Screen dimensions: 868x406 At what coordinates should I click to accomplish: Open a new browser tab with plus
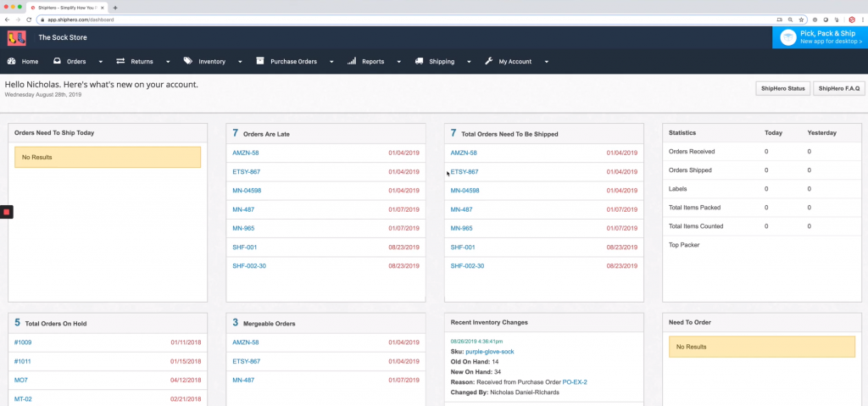coord(115,8)
